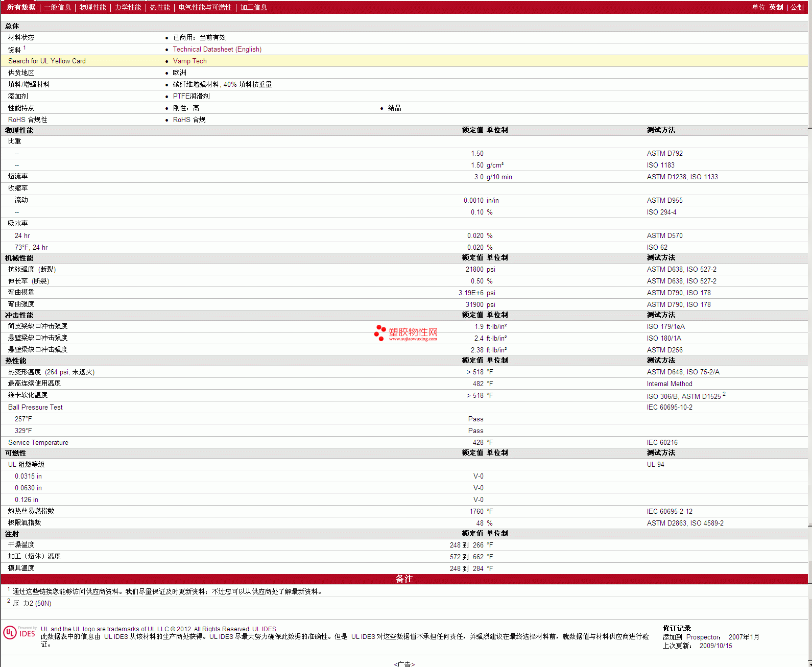Open Technical Datasheet (English) link
The width and height of the screenshot is (812, 667).
click(x=217, y=49)
